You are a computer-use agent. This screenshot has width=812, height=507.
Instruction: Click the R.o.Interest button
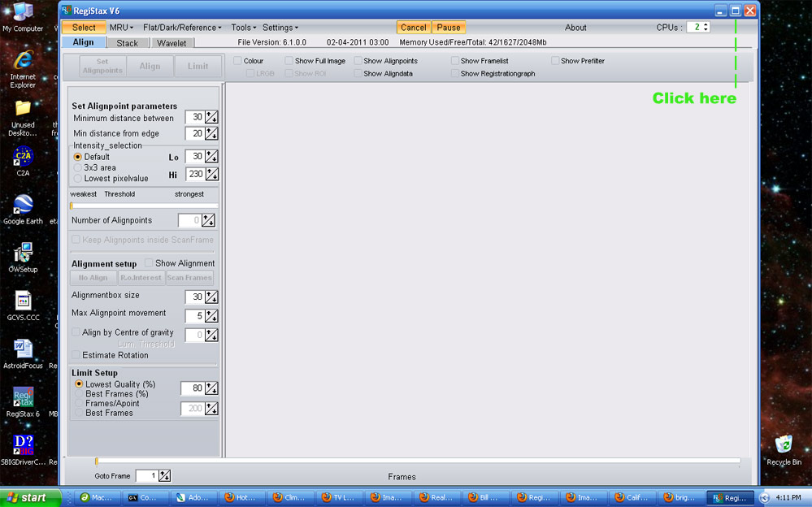pos(141,278)
